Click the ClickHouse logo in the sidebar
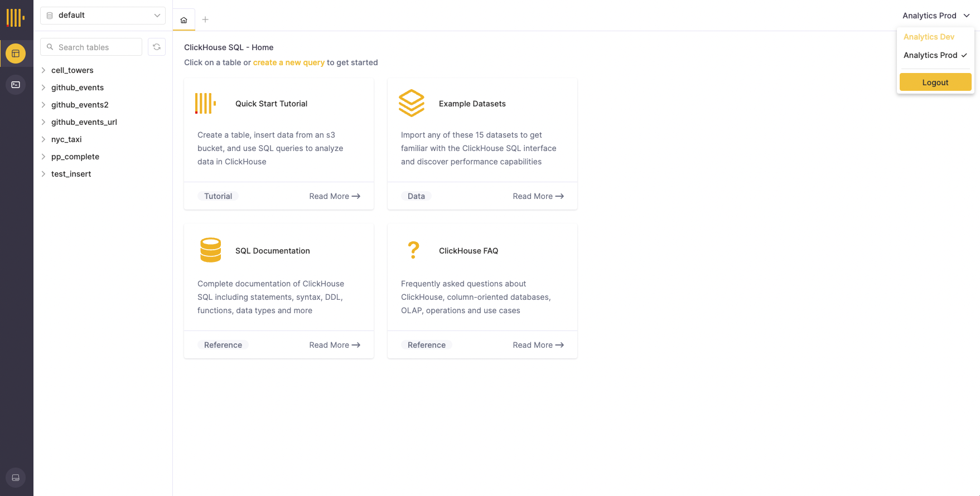The width and height of the screenshot is (980, 496). point(16,17)
